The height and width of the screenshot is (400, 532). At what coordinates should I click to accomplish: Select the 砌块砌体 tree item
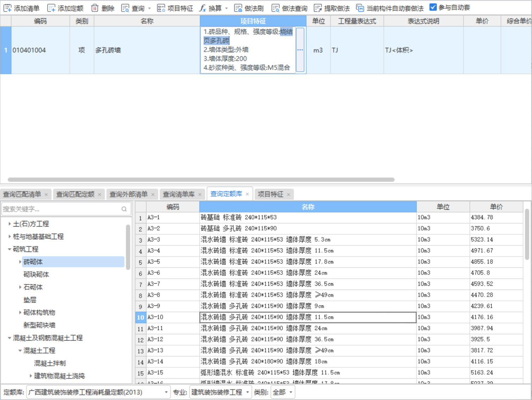coord(36,274)
